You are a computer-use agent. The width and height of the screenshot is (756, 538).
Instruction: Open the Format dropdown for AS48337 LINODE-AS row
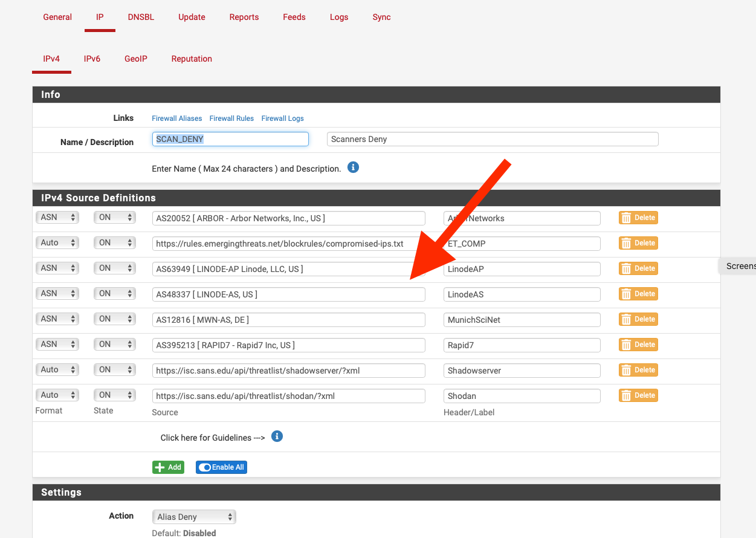[57, 293]
